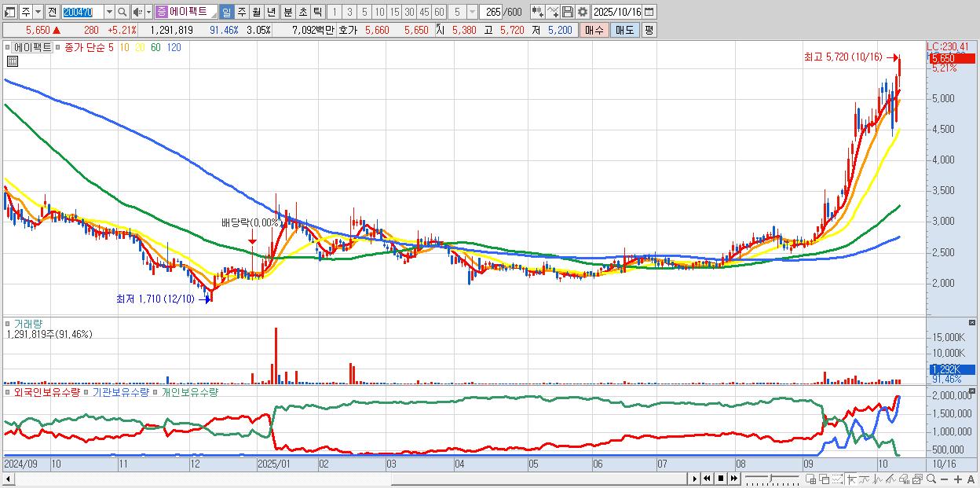The width and height of the screenshot is (980, 488).
Task: Select the 주 weekly period toggle
Action: tap(241, 12)
